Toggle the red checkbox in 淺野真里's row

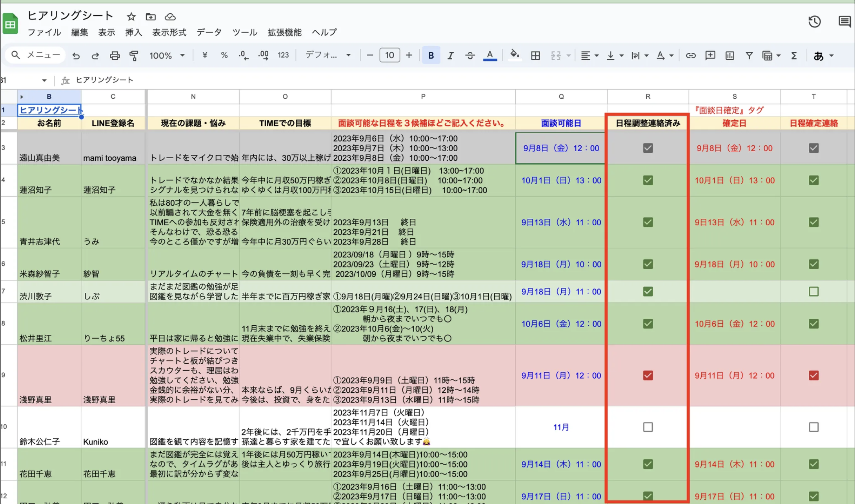[x=648, y=375]
